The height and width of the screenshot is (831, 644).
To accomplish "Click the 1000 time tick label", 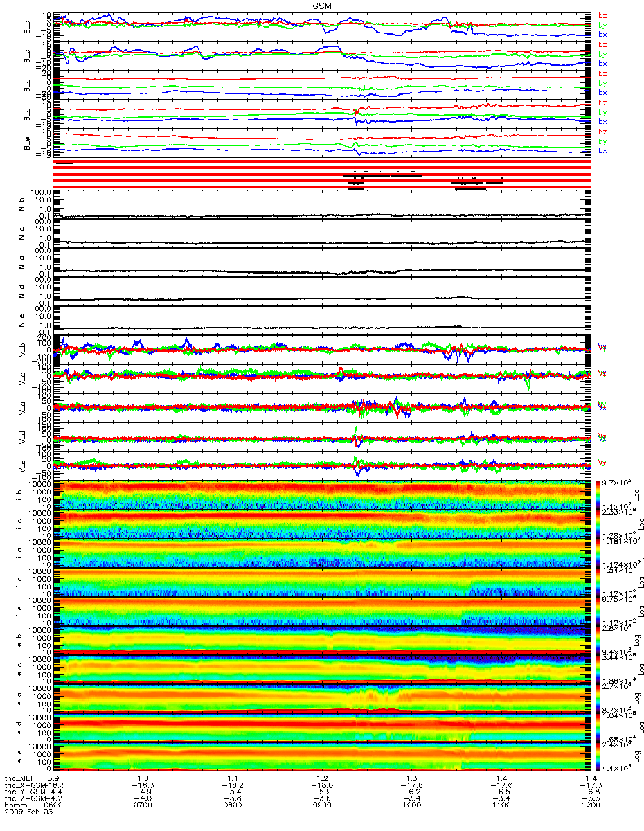I will (411, 806).
